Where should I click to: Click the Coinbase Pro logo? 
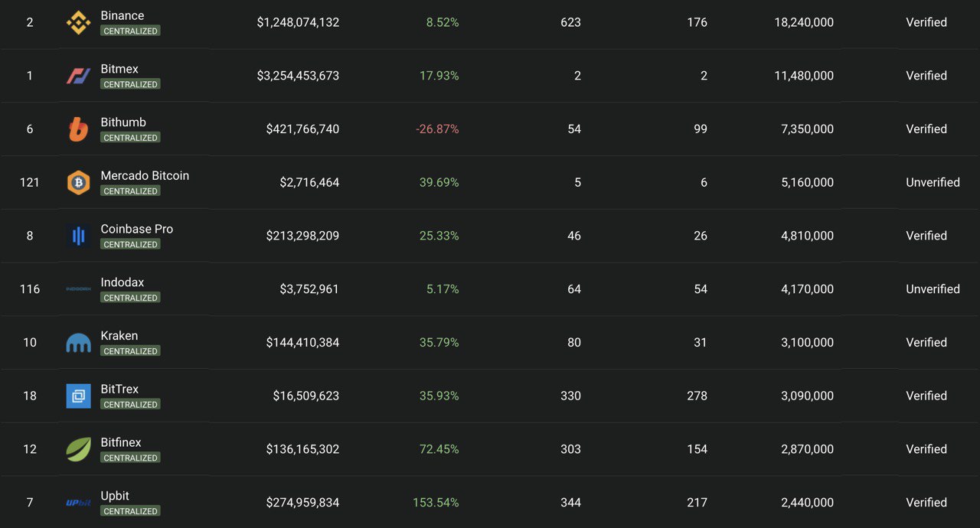(78, 236)
